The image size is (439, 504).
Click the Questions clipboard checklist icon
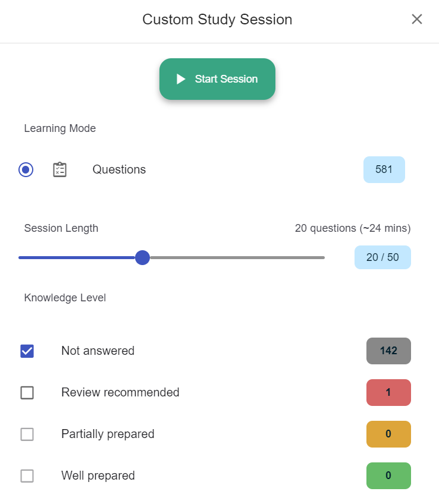coord(59,169)
